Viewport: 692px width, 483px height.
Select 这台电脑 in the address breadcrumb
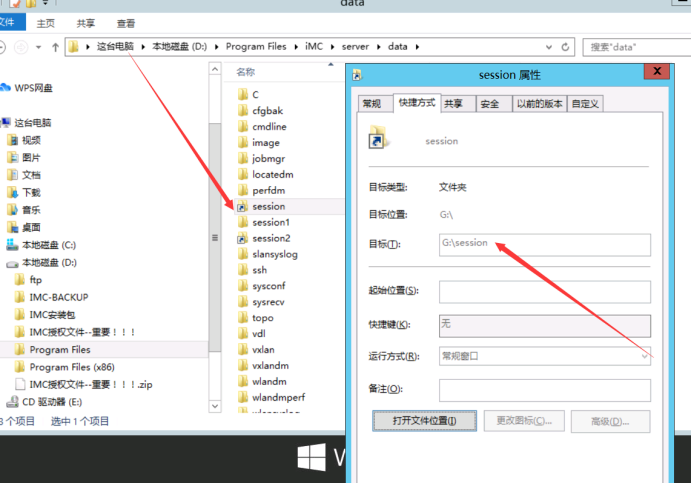115,46
